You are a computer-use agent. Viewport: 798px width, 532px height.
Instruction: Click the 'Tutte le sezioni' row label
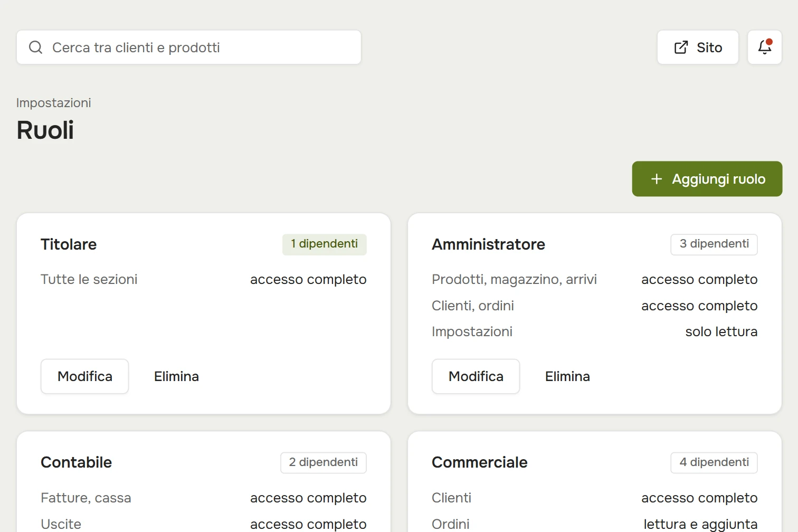coord(89,279)
